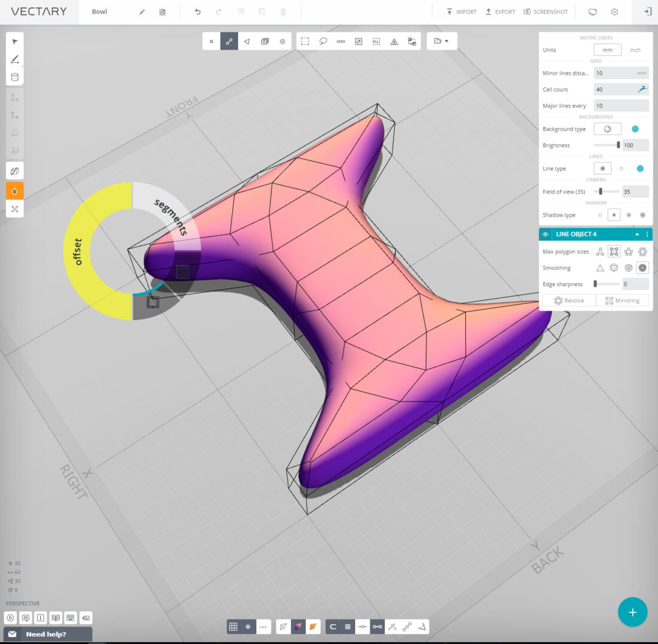Image resolution: width=658 pixels, height=644 pixels.
Task: Click the Mirroring button
Action: click(622, 300)
